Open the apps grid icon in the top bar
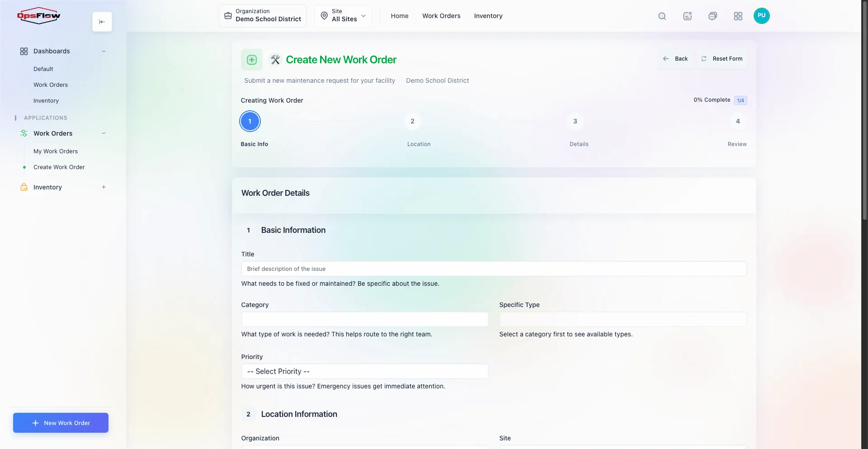 point(738,16)
